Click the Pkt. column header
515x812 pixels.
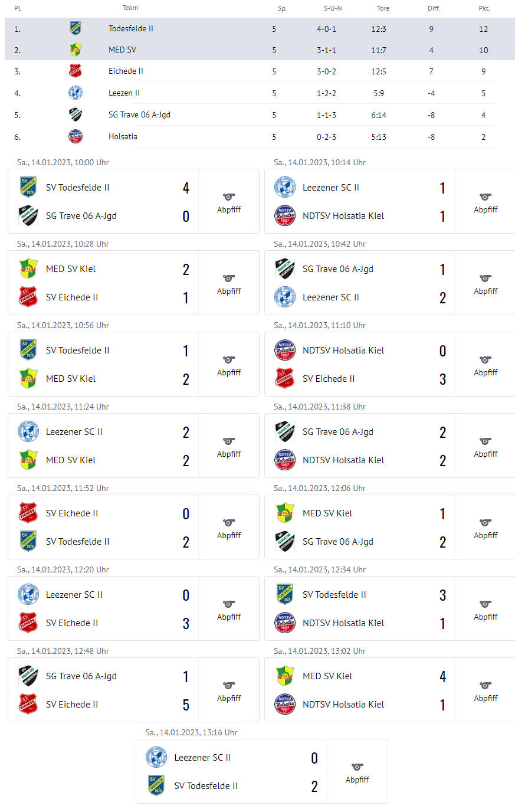484,8
